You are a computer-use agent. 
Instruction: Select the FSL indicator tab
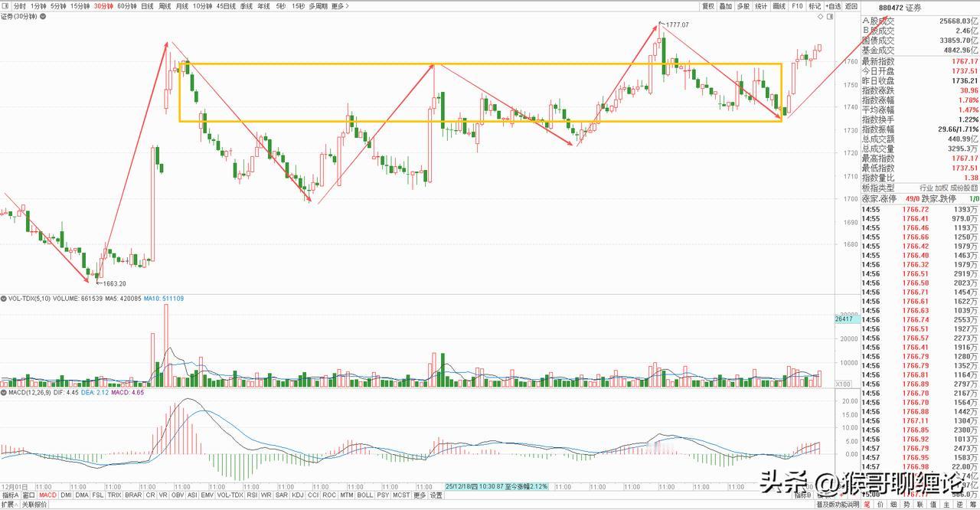[99, 495]
